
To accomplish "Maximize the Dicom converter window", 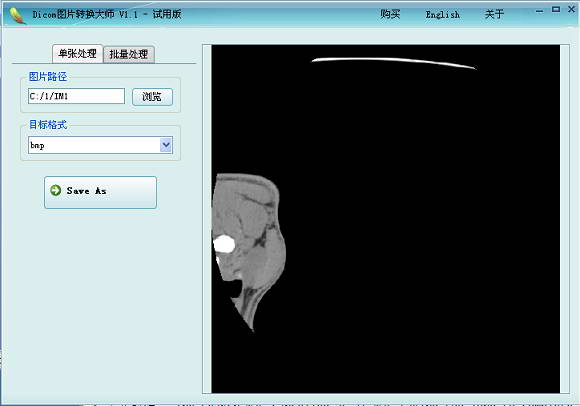I will (556, 10).
